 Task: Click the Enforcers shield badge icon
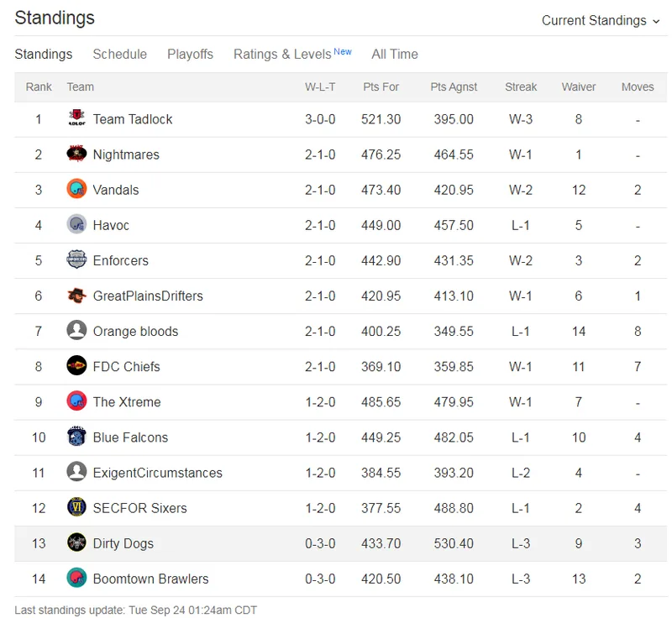[x=76, y=259]
